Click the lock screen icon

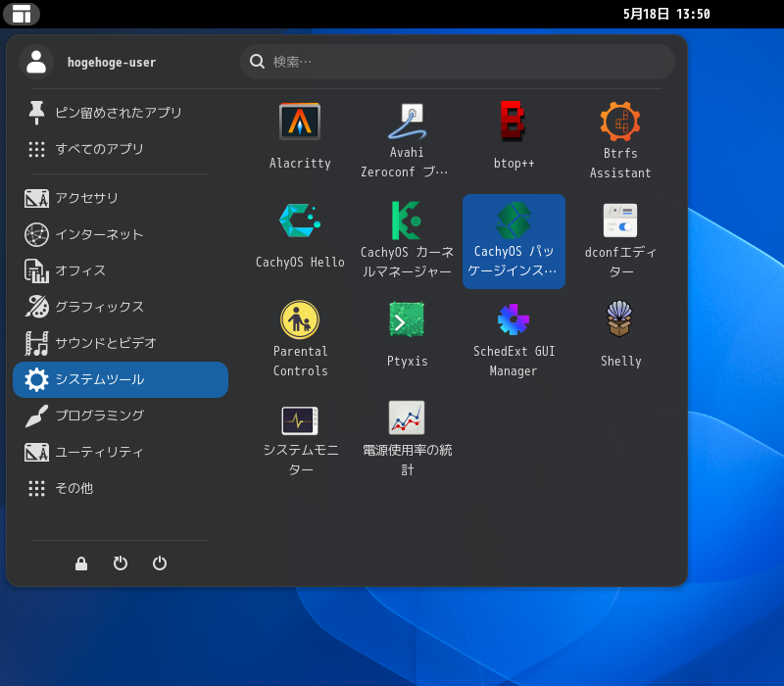(x=81, y=563)
